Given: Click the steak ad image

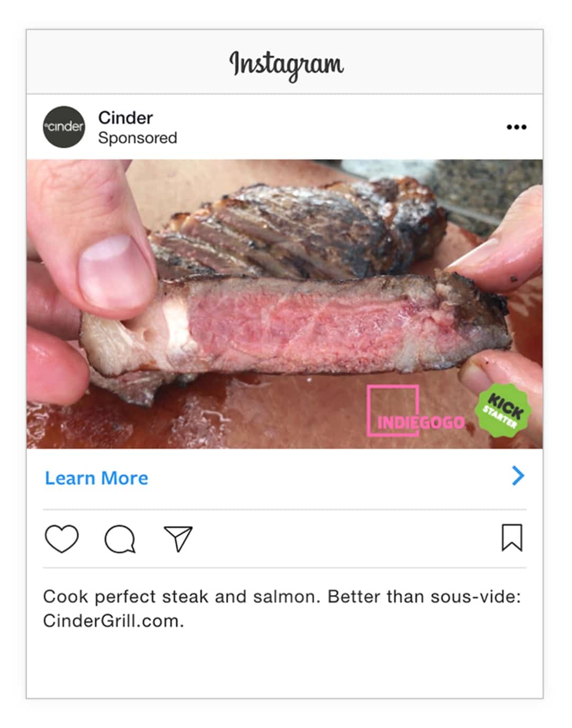Looking at the screenshot, I should pos(284,304).
